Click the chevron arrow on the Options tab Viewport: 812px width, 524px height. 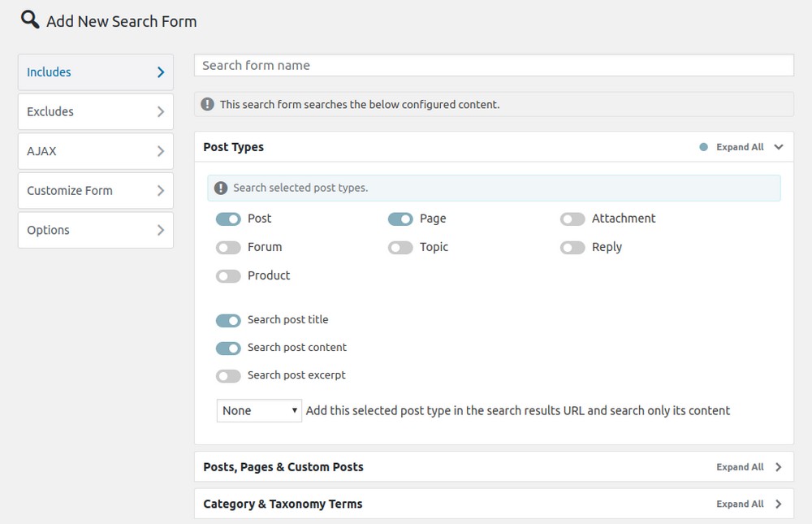click(x=161, y=230)
